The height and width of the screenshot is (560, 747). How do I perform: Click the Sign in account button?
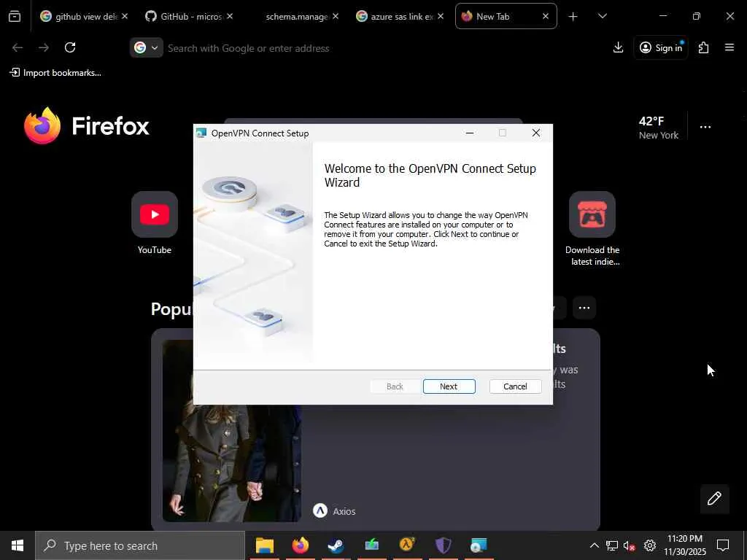click(661, 47)
